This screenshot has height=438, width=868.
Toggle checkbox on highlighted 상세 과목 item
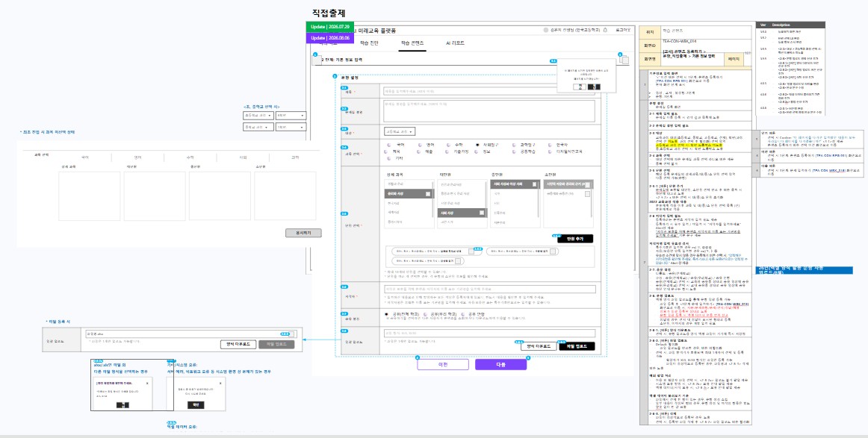click(x=428, y=194)
